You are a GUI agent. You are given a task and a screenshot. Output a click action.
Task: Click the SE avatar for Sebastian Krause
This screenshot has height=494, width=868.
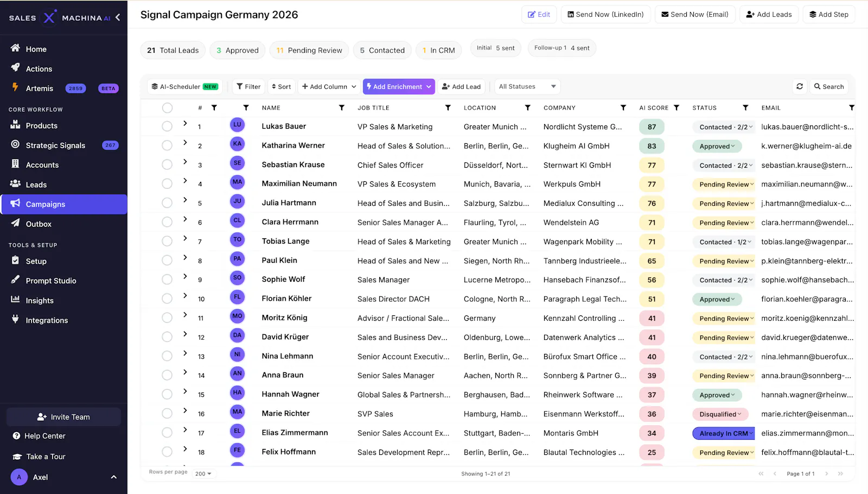(x=237, y=163)
